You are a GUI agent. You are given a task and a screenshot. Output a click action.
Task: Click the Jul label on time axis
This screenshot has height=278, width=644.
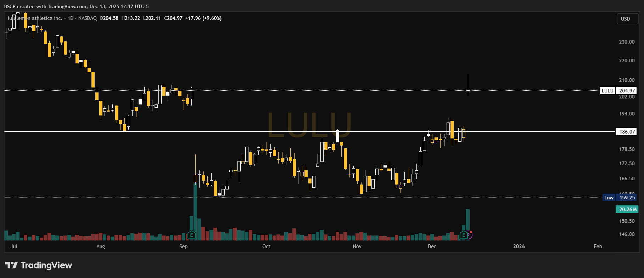point(14,246)
